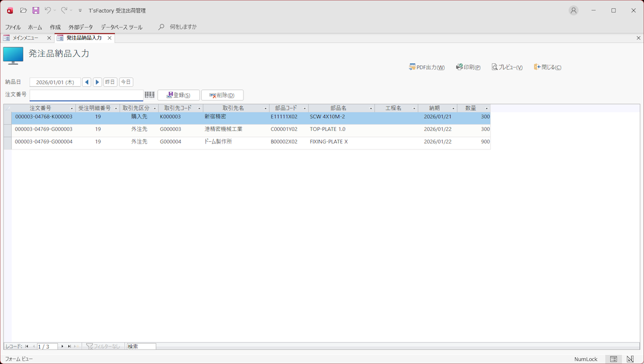Screen dimensions: 644x364
Task: Click the barcode scanner icon
Action: point(149,95)
